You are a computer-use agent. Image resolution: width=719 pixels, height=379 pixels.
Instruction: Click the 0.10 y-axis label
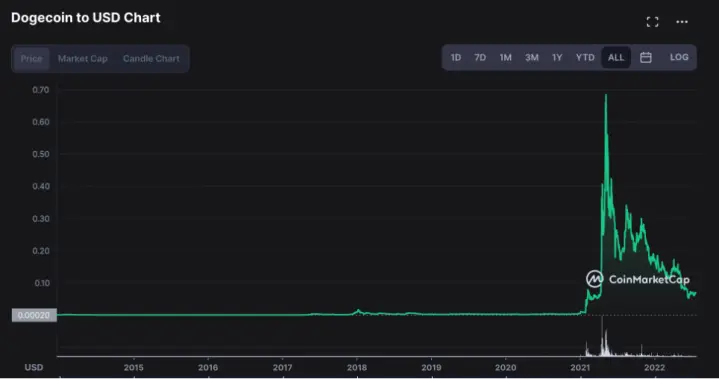coord(42,283)
